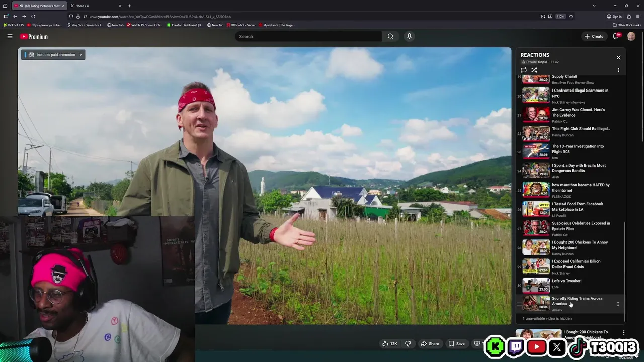Start voice search with microphone icon
The width and height of the screenshot is (644, 362).
coord(409,36)
